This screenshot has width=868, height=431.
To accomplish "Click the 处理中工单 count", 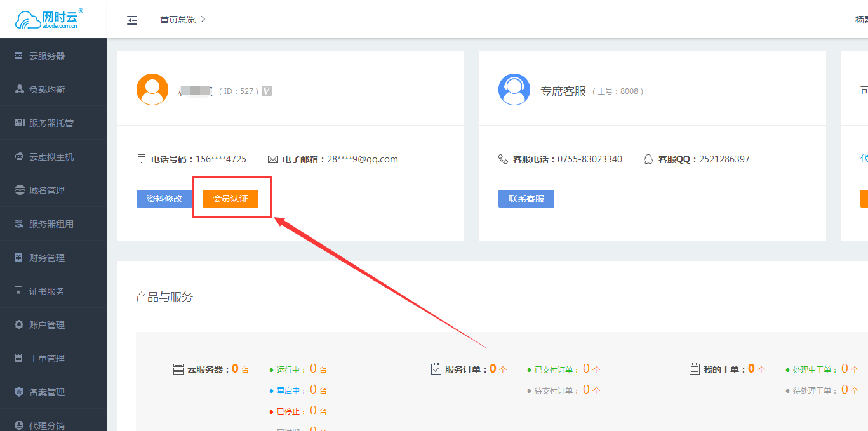I will [845, 369].
